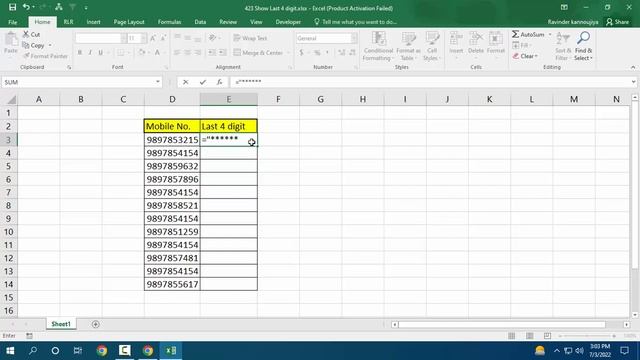Open the Formulas tab
640x360 pixels.
[169, 22]
